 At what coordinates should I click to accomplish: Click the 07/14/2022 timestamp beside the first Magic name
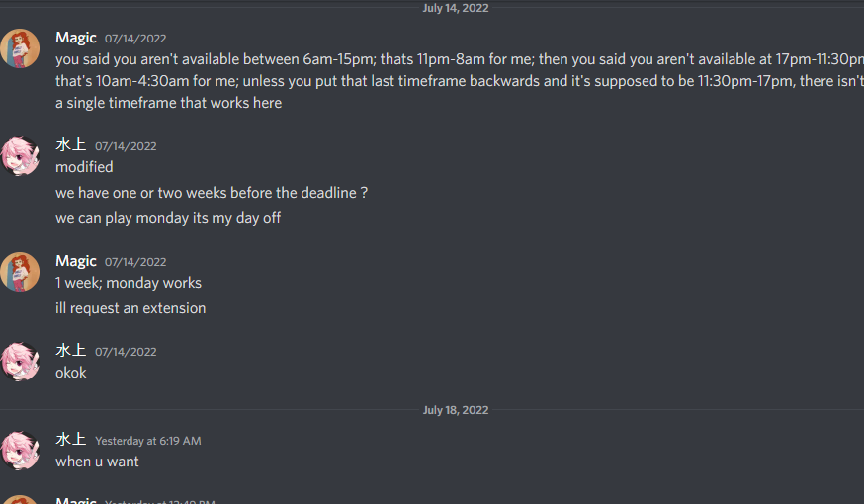pyautogui.click(x=135, y=39)
